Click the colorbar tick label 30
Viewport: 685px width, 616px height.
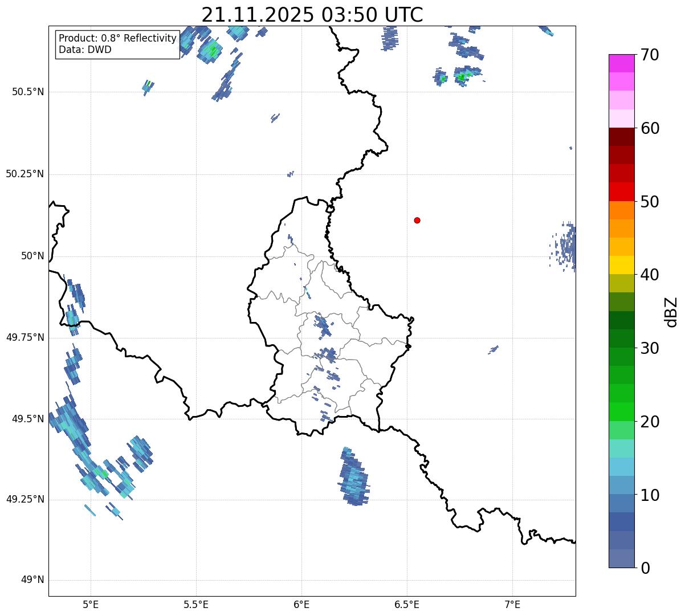point(650,348)
